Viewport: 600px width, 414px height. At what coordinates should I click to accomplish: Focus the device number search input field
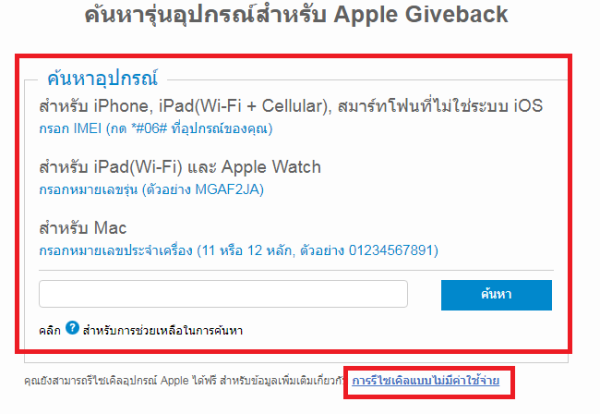(223, 294)
